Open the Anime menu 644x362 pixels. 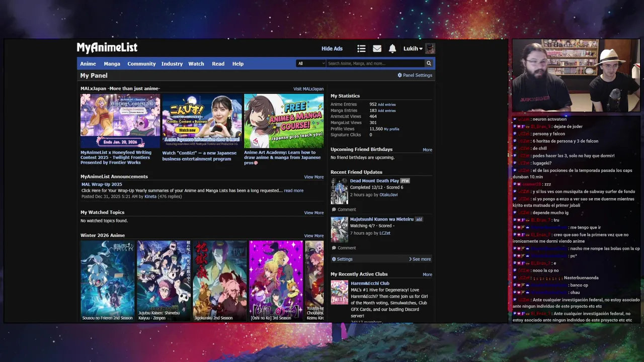click(88, 64)
